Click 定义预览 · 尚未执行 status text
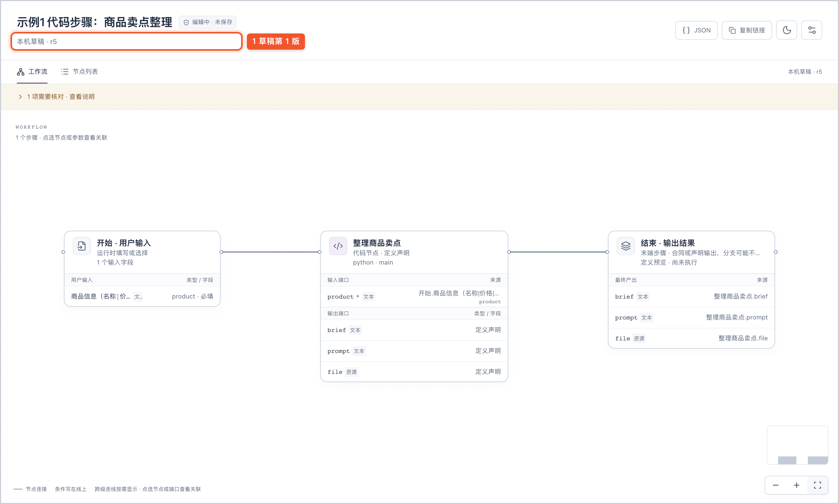Viewport: 839px width, 504px height. 668,262
